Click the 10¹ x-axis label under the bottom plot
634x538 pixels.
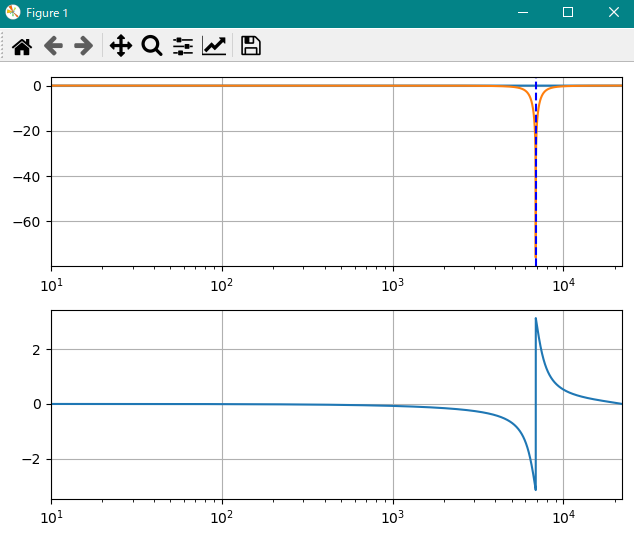coord(52,516)
